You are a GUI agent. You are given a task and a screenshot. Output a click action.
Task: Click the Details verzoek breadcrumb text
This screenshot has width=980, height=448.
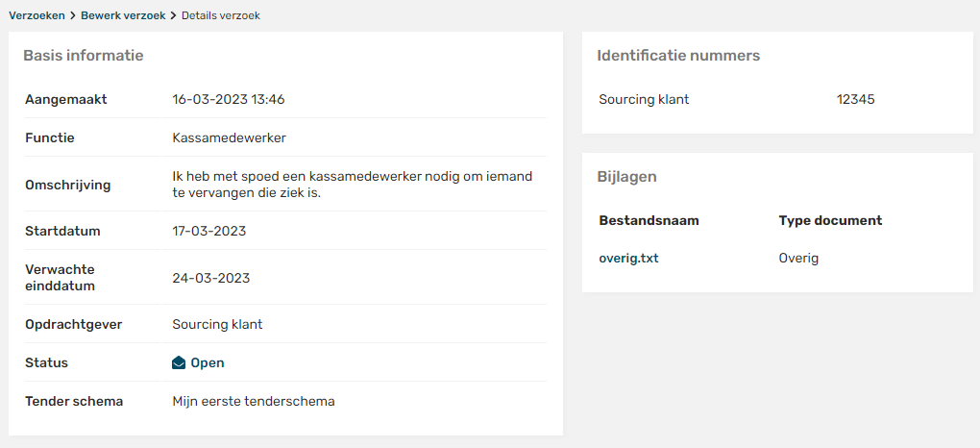click(x=220, y=15)
